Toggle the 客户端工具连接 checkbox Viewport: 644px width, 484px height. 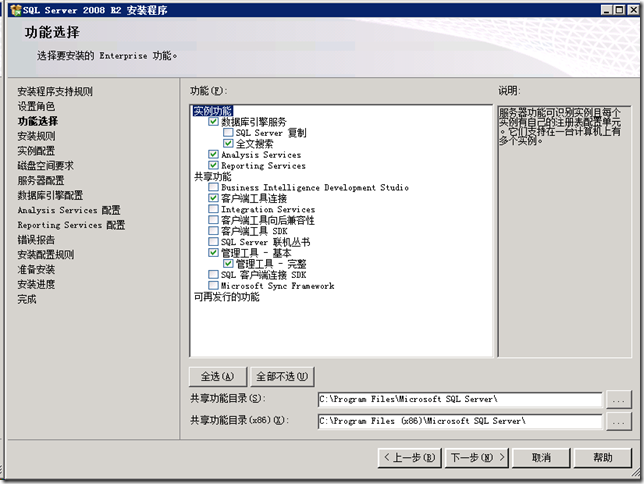pos(213,198)
